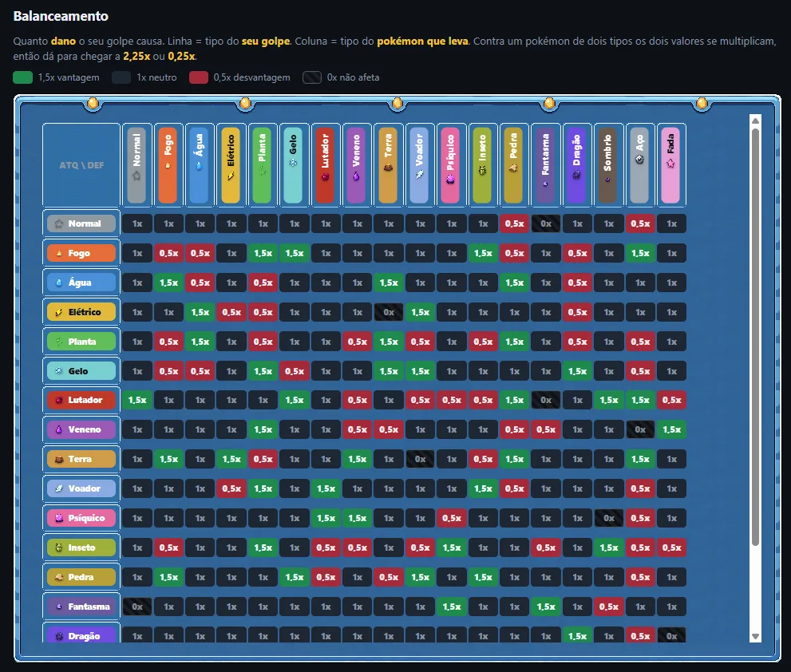Click the 1,5x cell for Dragão versus Dragão

pos(577,635)
